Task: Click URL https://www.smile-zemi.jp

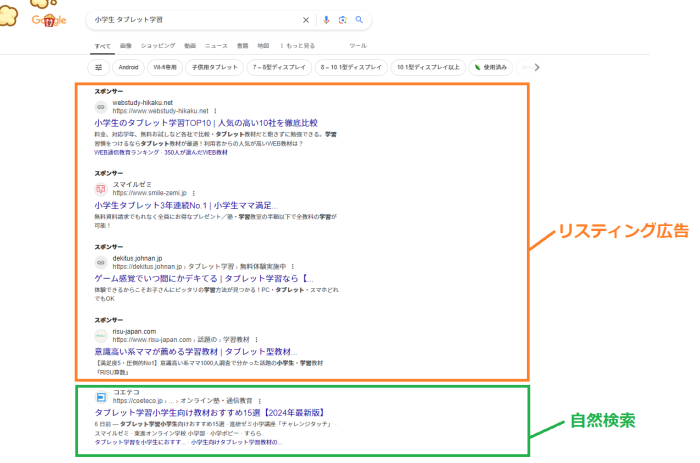Action: point(150,193)
